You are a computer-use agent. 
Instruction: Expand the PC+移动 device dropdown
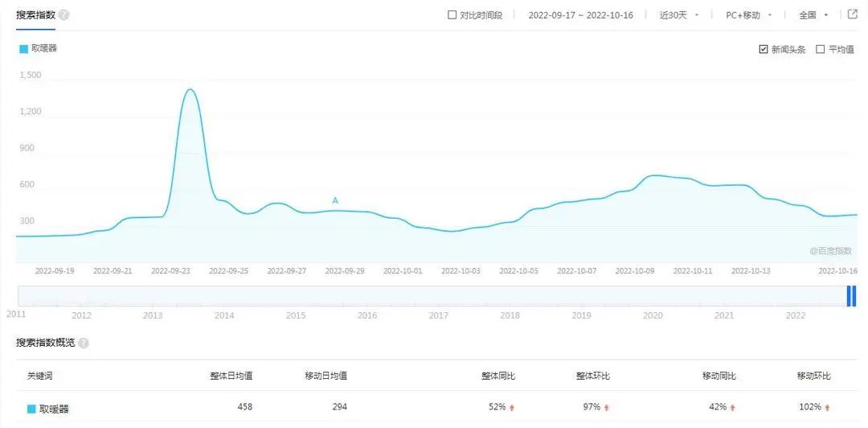[x=748, y=15]
